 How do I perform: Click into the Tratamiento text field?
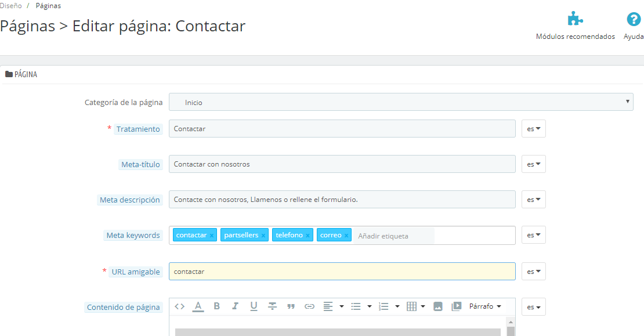342,129
